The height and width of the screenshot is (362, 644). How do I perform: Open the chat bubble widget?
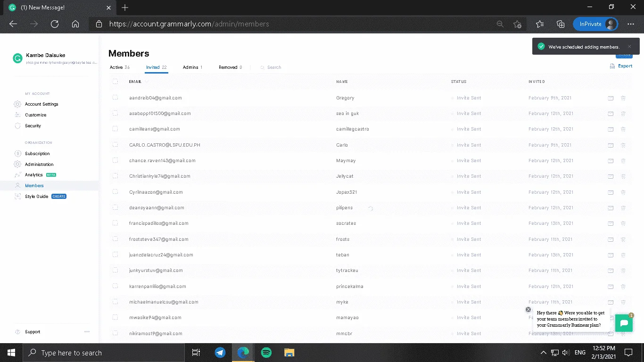click(x=624, y=323)
